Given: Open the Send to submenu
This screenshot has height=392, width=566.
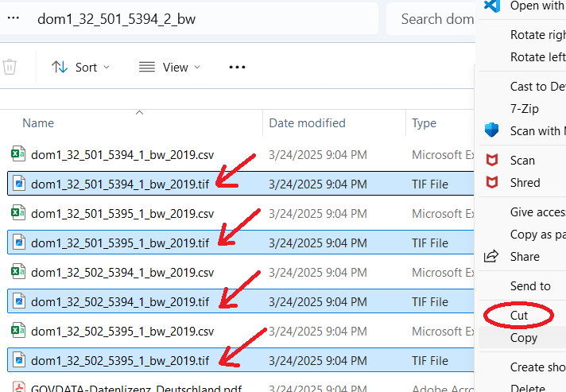Looking at the screenshot, I should 529,286.
